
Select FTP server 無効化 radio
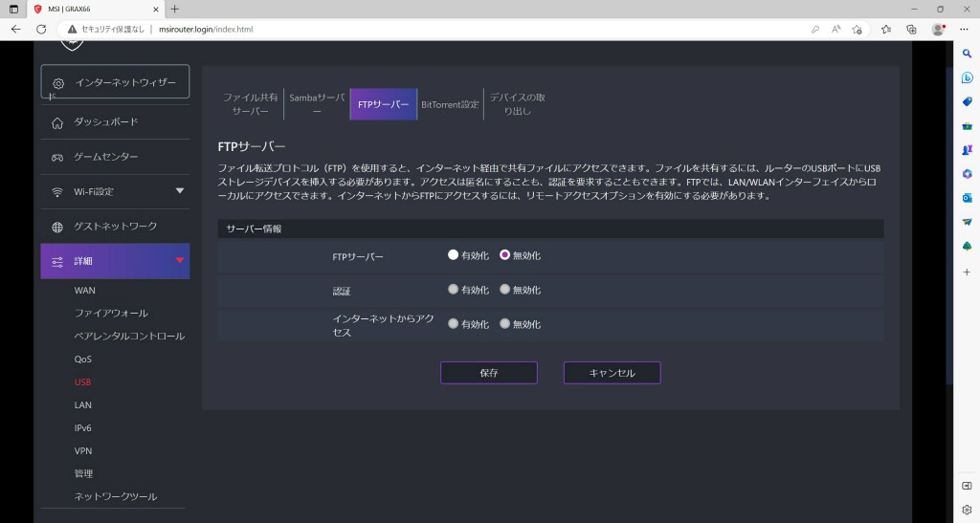(505, 254)
